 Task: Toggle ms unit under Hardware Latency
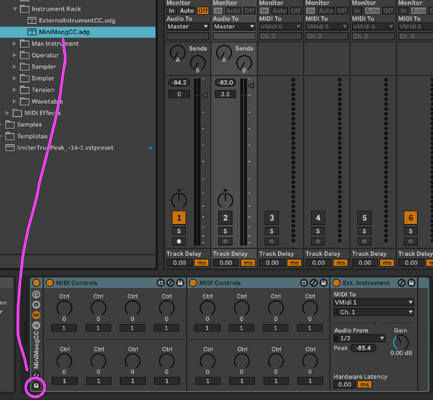coord(364,385)
